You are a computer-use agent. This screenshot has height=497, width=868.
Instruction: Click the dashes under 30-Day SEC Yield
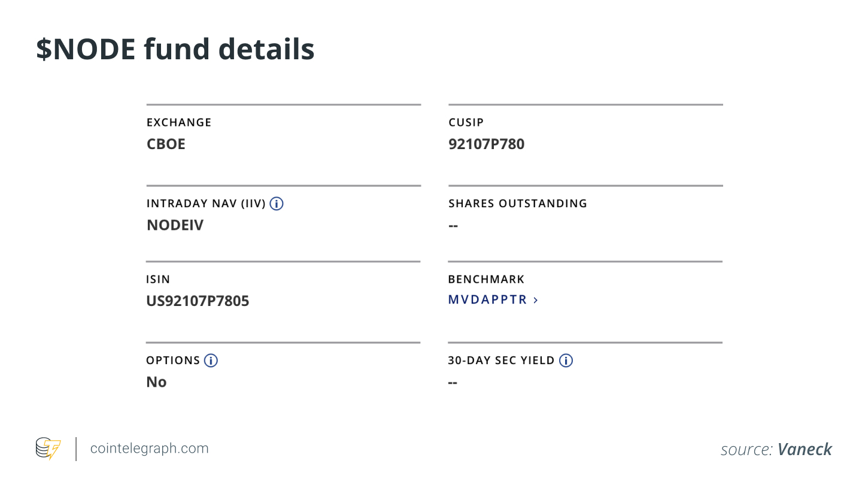point(453,382)
